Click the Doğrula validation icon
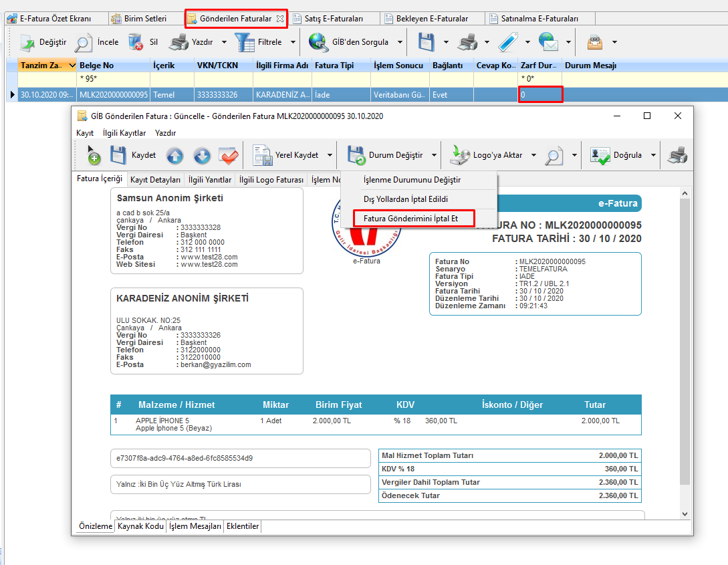 point(600,155)
